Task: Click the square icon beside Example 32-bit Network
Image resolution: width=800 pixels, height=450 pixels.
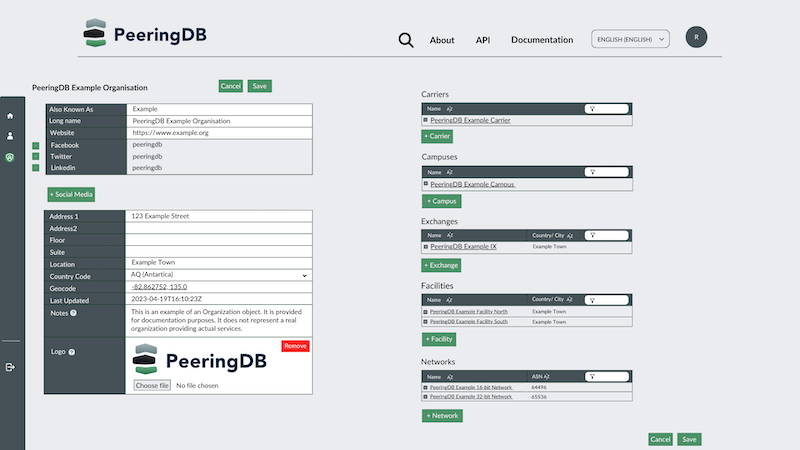Action: point(426,397)
